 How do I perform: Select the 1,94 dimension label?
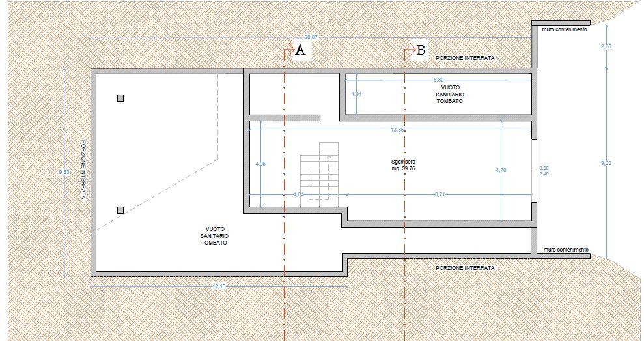tap(356, 94)
